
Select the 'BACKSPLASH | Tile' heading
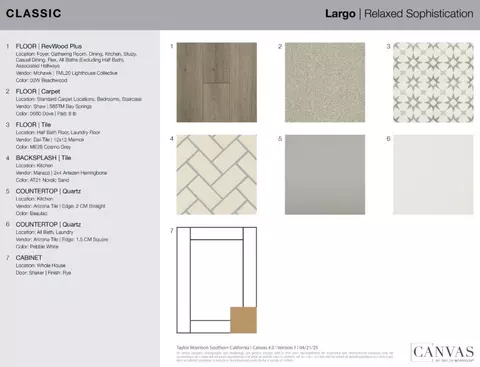[43, 158]
